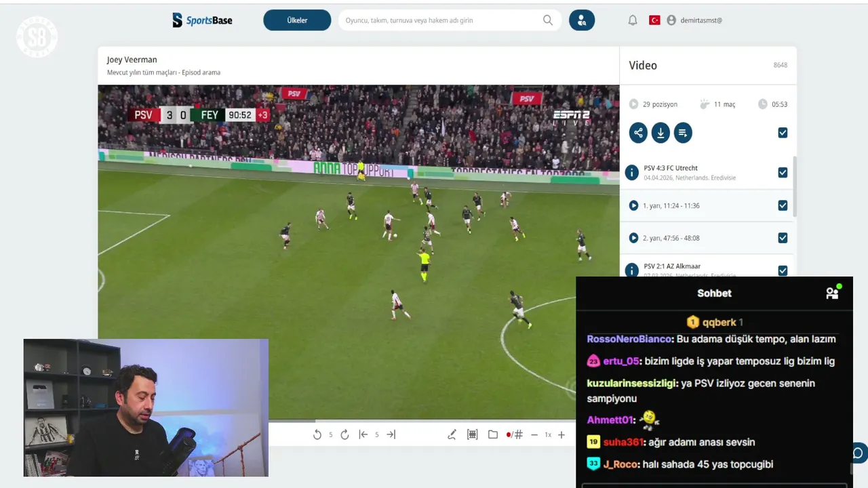868x488 pixels.
Task: Click the chat scrollbar
Action: [x=851, y=468]
